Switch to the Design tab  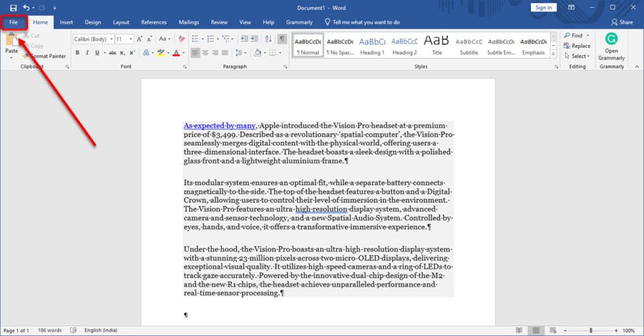[x=93, y=22]
